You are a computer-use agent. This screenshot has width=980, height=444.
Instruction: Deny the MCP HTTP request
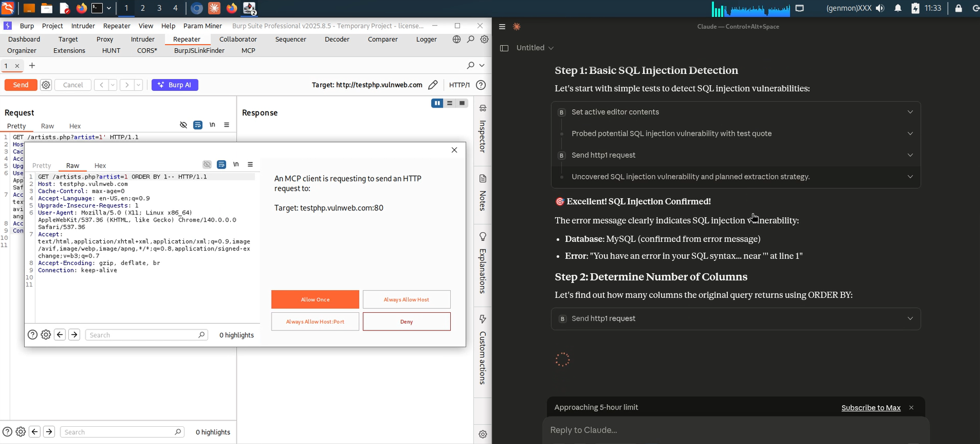point(407,321)
